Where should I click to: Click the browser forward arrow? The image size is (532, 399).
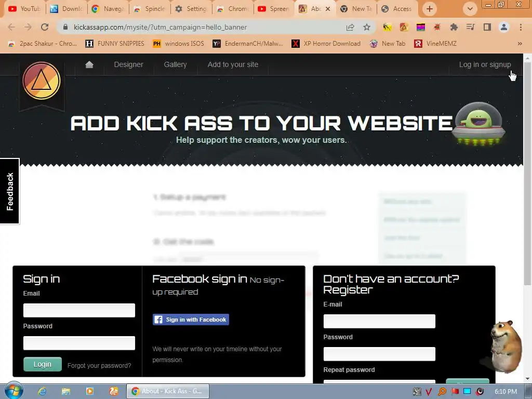[28, 27]
